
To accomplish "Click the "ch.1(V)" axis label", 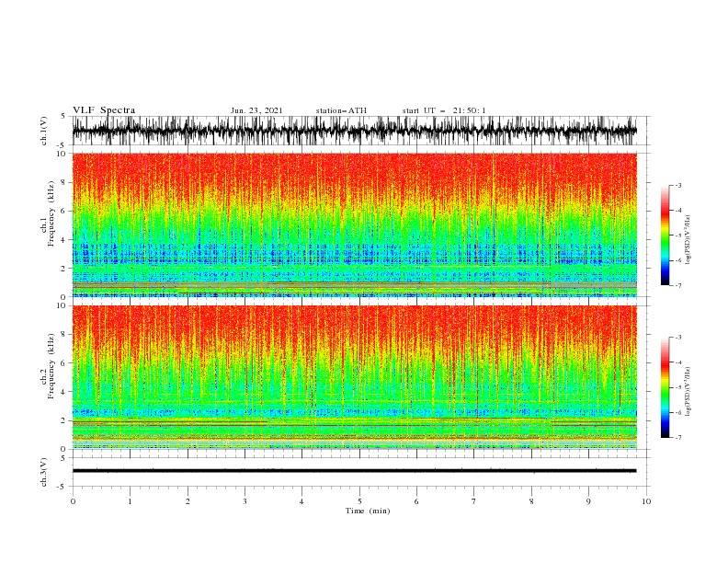I will point(44,131).
